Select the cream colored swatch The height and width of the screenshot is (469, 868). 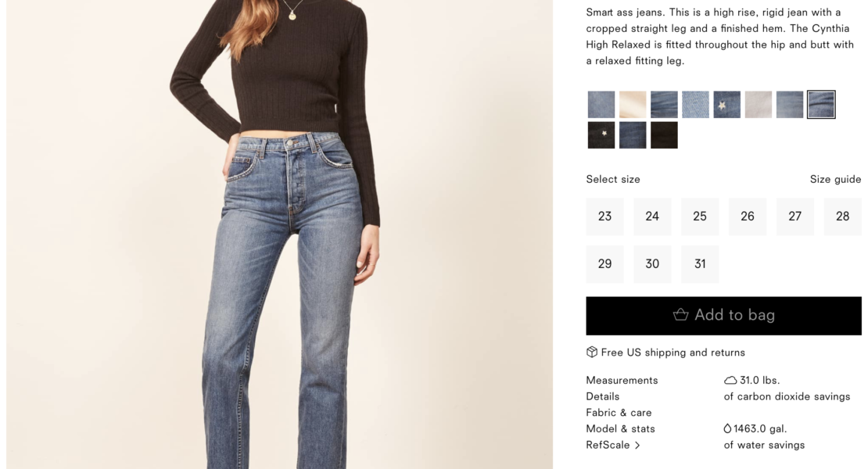633,105
